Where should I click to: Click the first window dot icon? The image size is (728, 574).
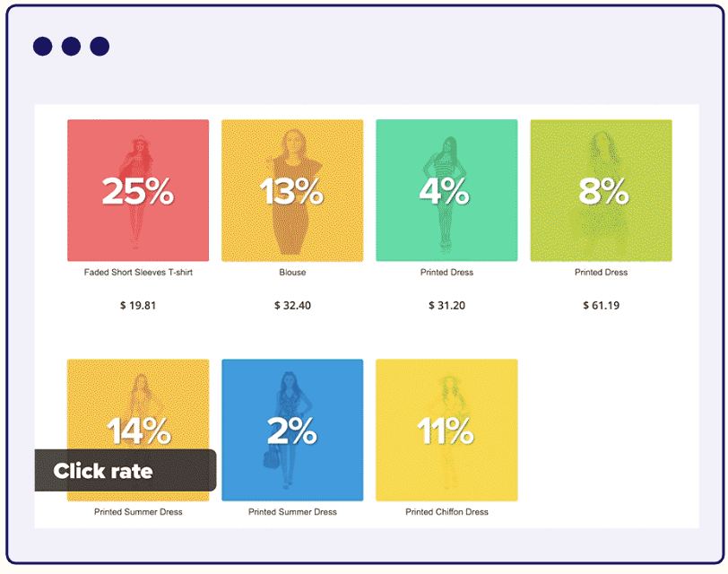pos(43,46)
